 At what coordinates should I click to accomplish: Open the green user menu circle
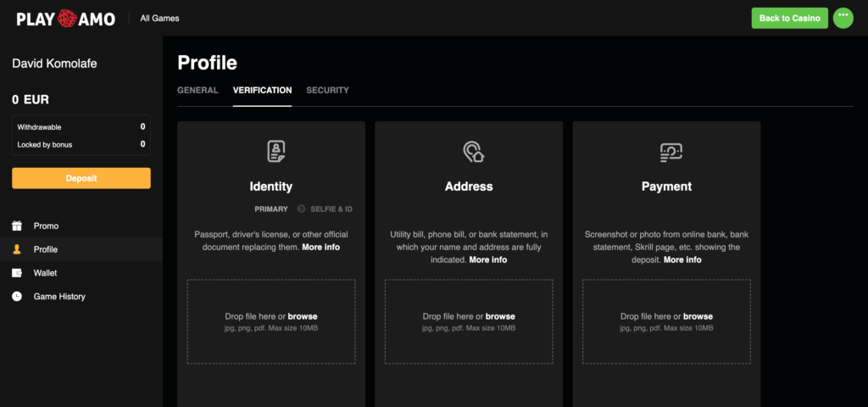[x=843, y=19]
